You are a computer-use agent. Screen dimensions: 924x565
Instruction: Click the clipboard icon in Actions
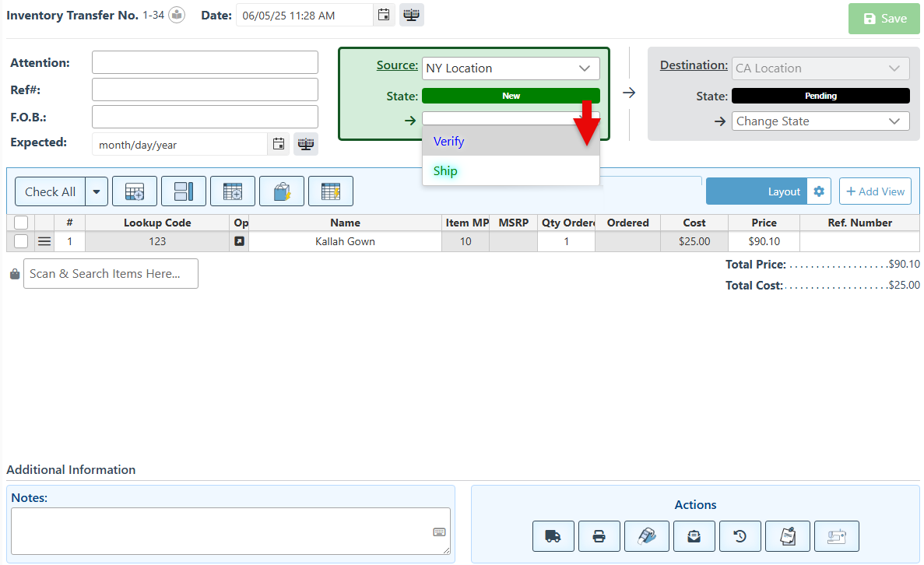[788, 536]
